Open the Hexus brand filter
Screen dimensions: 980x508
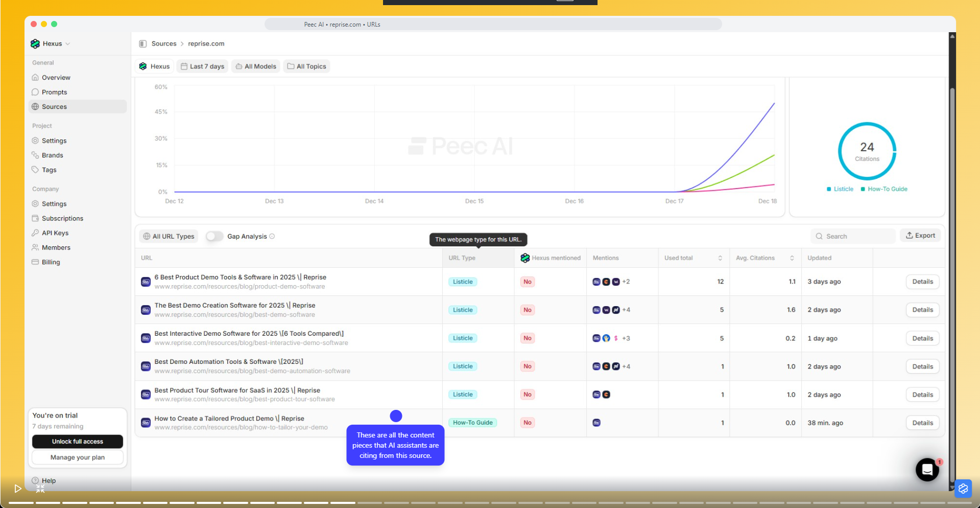click(x=155, y=66)
